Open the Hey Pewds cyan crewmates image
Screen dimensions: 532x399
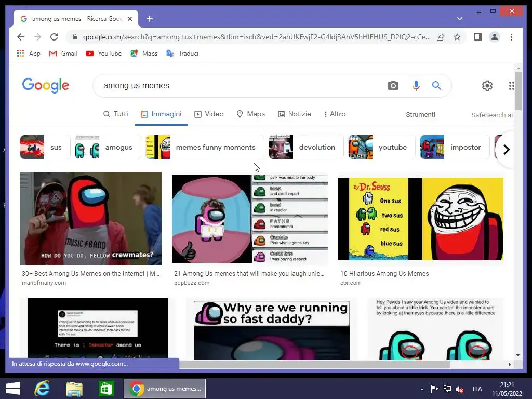coord(436,328)
